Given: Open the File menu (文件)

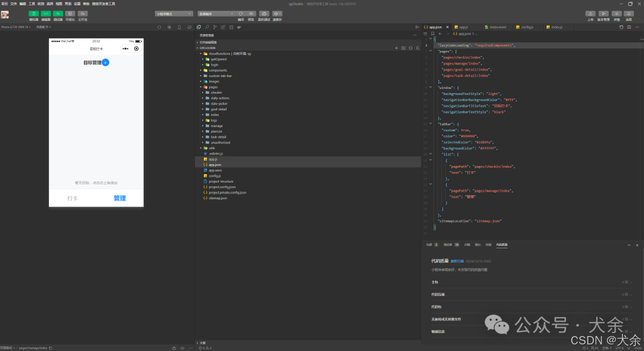Looking at the screenshot, I should point(14,4).
